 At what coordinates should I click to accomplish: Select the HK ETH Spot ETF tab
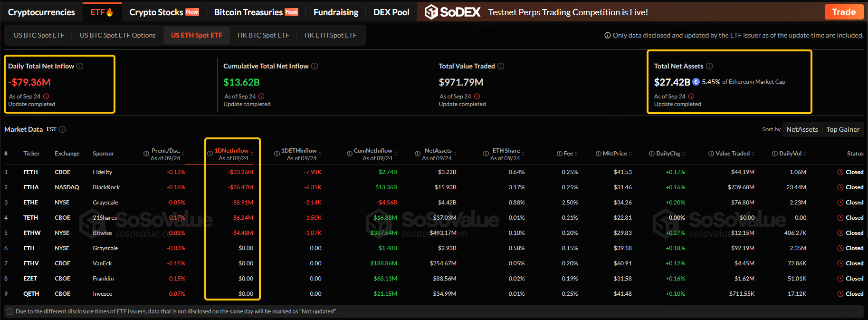(x=330, y=35)
